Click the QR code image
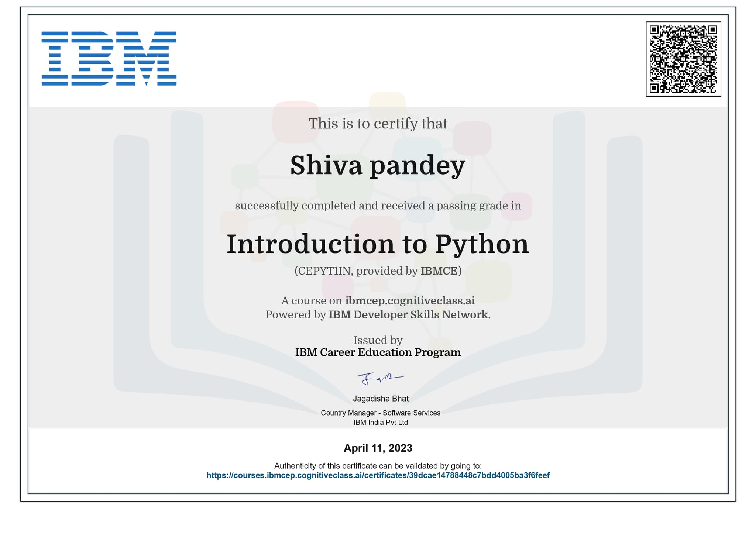This screenshot has height=534, width=756. pyautogui.click(x=683, y=59)
